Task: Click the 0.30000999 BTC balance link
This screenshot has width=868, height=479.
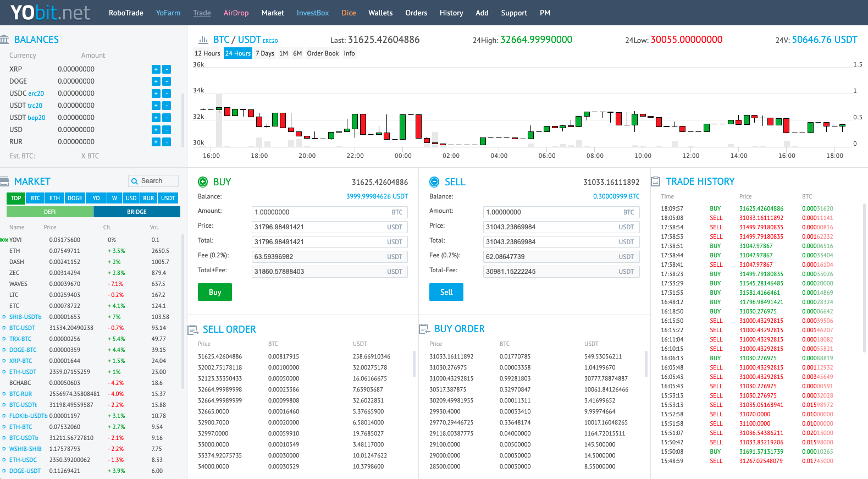Action: coord(616,196)
